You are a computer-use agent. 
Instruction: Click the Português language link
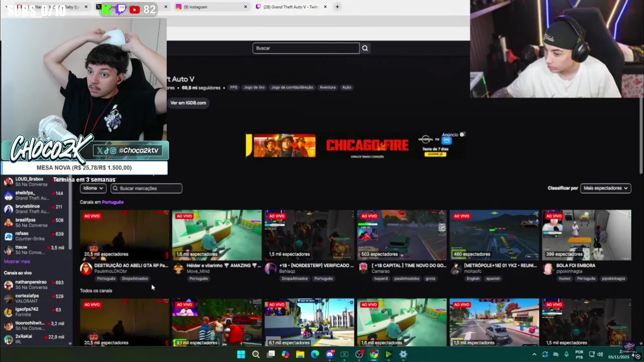[x=113, y=202]
